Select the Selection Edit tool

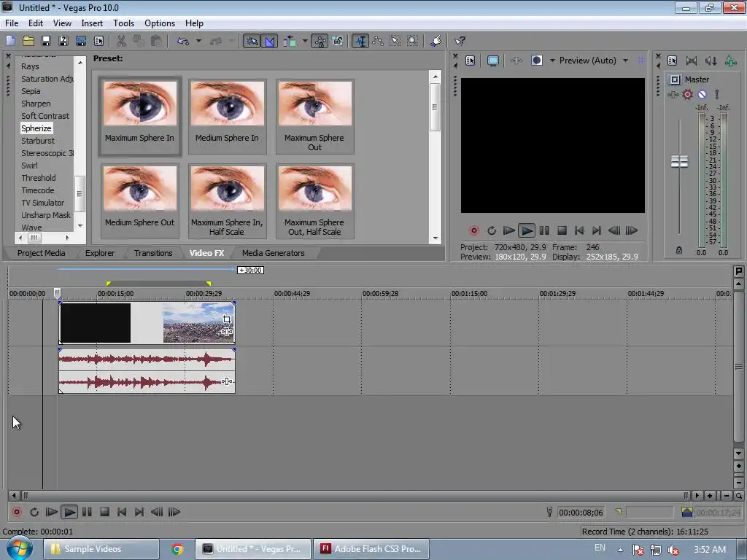coord(395,42)
